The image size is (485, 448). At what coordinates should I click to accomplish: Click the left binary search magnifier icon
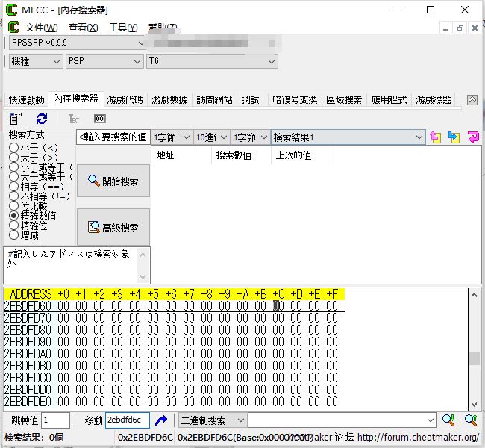coord(448,420)
